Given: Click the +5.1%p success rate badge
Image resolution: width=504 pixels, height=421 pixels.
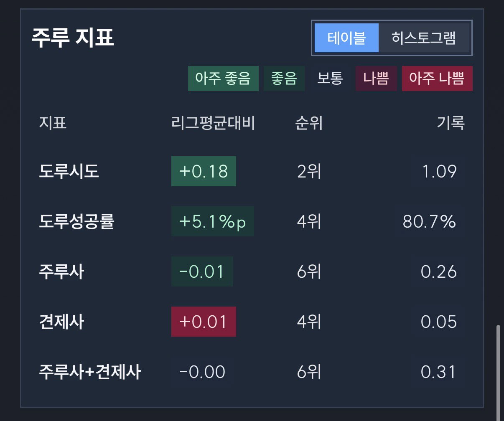Looking at the screenshot, I should tap(213, 222).
